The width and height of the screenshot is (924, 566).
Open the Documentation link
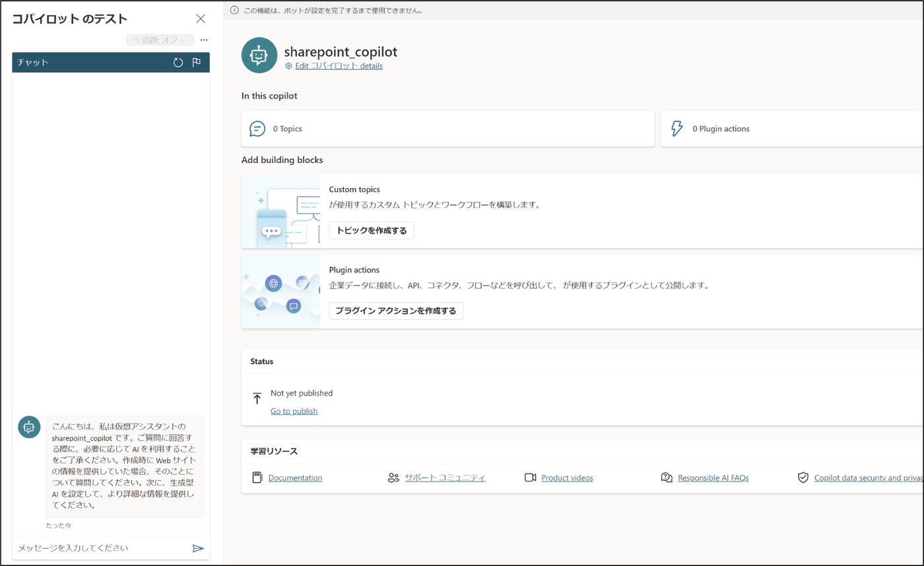pyautogui.click(x=295, y=478)
